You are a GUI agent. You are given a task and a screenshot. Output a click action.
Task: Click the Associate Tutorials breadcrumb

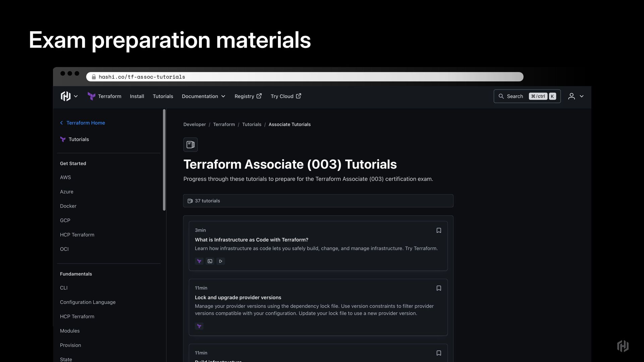pyautogui.click(x=289, y=124)
